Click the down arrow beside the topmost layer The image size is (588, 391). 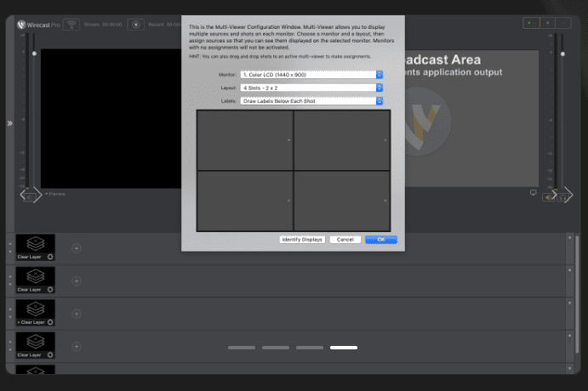(x=10, y=252)
